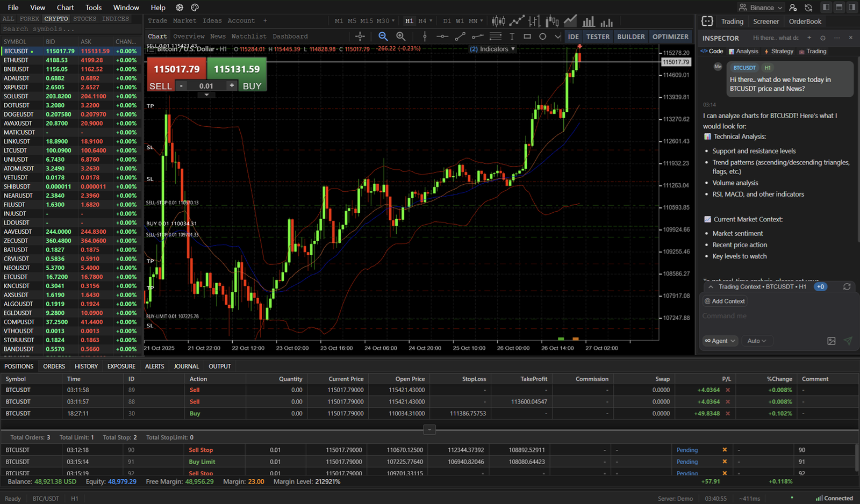This screenshot has height=504, width=860.
Task: Select the crosshair tool
Action: pos(360,36)
